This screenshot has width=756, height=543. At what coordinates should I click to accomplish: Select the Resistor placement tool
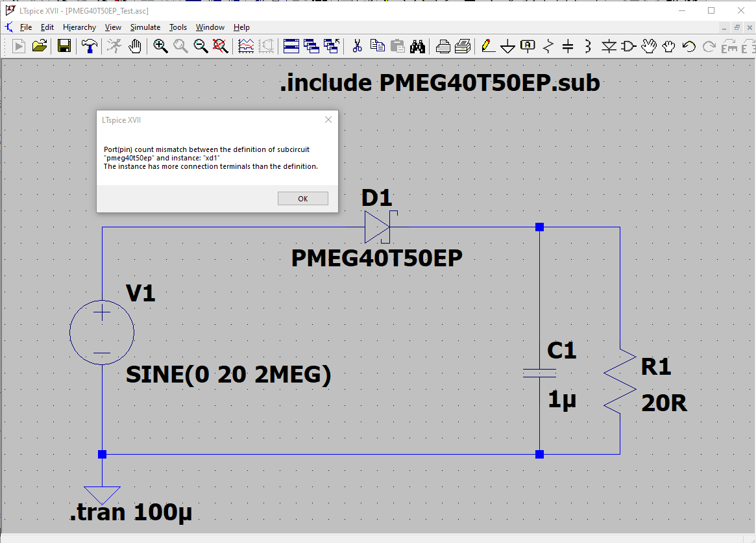tap(547, 46)
